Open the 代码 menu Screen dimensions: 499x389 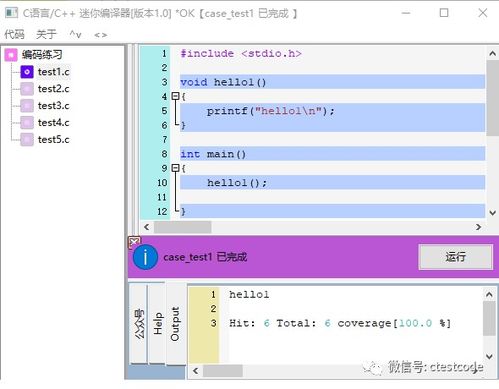[x=14, y=34]
